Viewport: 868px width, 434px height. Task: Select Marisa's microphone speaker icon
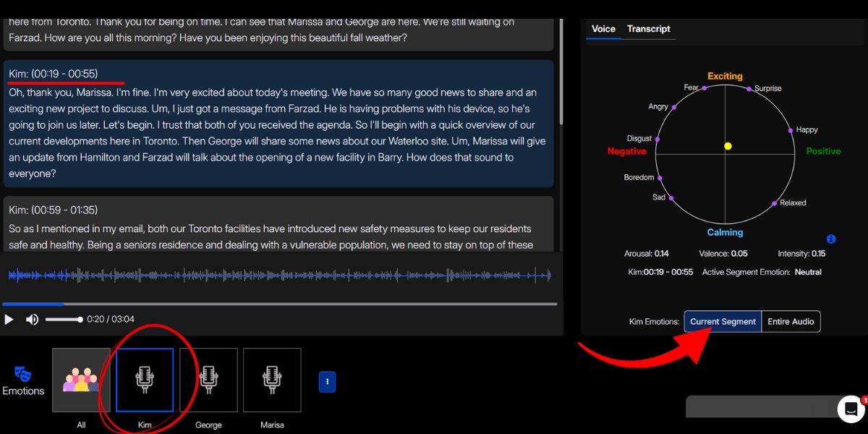(x=272, y=380)
